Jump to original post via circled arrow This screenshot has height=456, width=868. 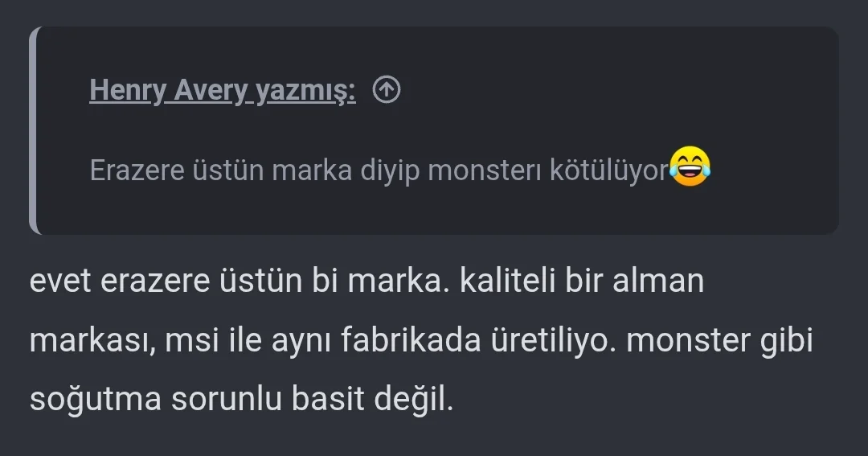point(387,91)
